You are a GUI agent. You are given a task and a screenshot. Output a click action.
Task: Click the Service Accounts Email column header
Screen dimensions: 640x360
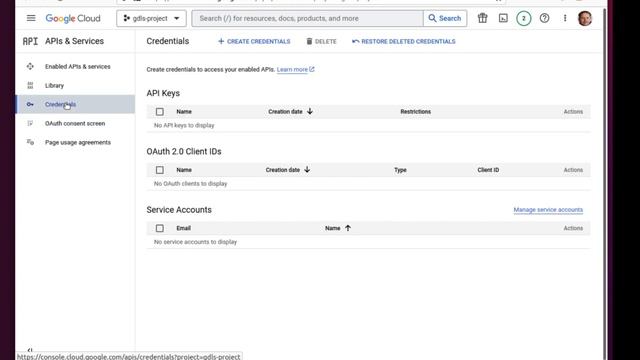pyautogui.click(x=184, y=229)
